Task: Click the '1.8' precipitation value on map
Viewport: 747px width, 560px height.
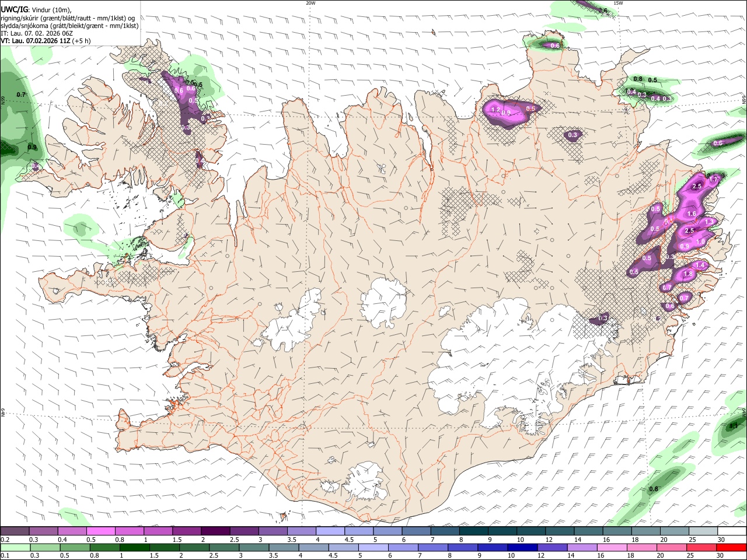Action: coord(687,274)
